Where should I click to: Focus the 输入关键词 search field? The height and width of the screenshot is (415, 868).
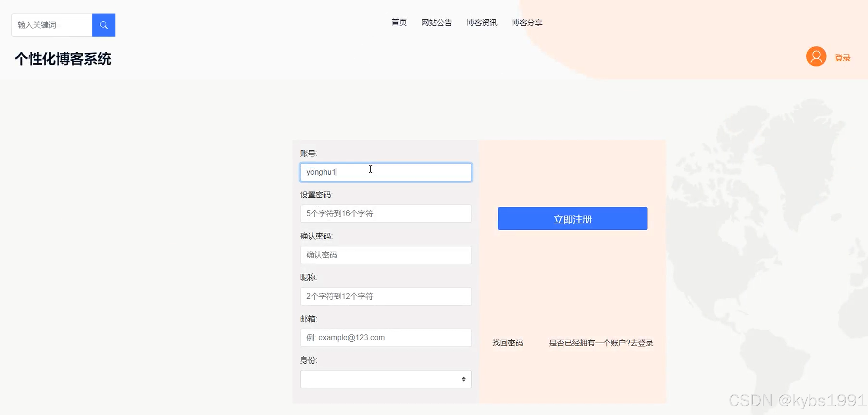(x=52, y=25)
